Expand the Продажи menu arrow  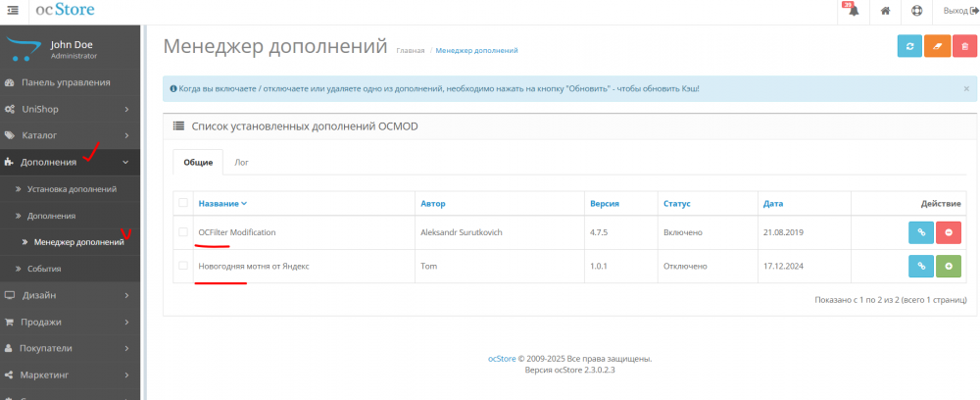[126, 323]
